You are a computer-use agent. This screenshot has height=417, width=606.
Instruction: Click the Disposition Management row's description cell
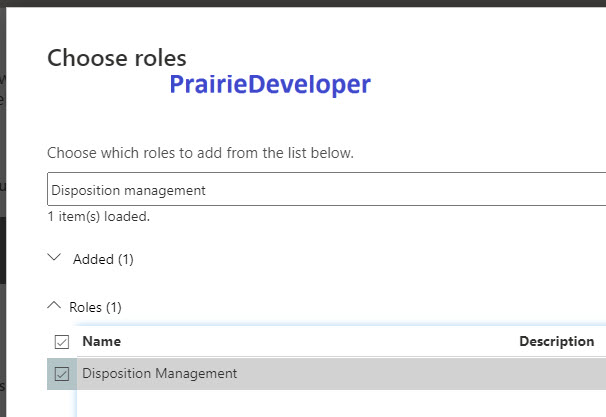pyautogui.click(x=562, y=374)
